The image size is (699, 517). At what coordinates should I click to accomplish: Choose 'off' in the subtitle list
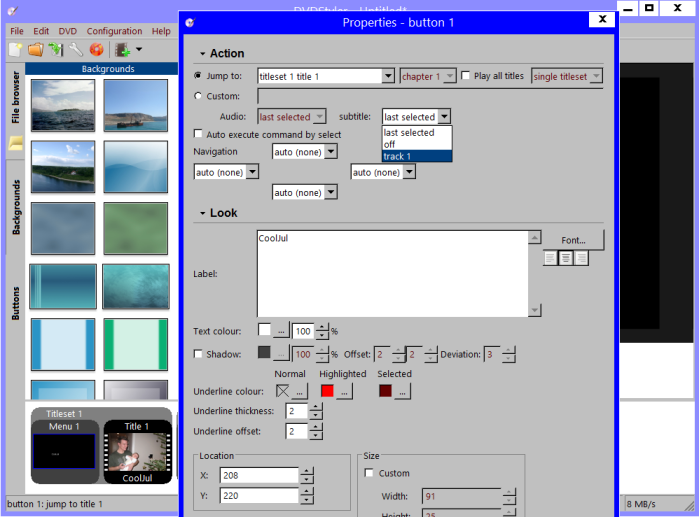pos(417,144)
